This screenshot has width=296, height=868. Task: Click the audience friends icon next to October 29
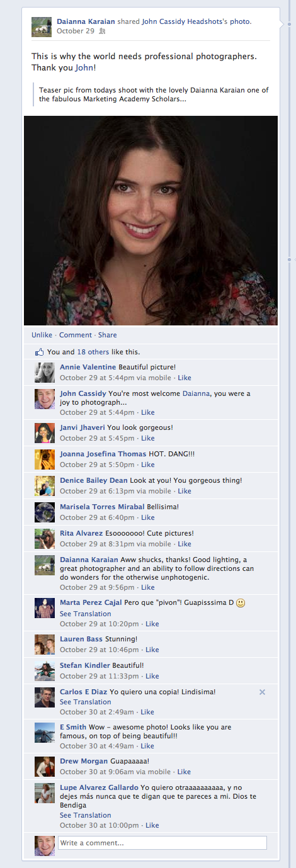[x=101, y=31]
